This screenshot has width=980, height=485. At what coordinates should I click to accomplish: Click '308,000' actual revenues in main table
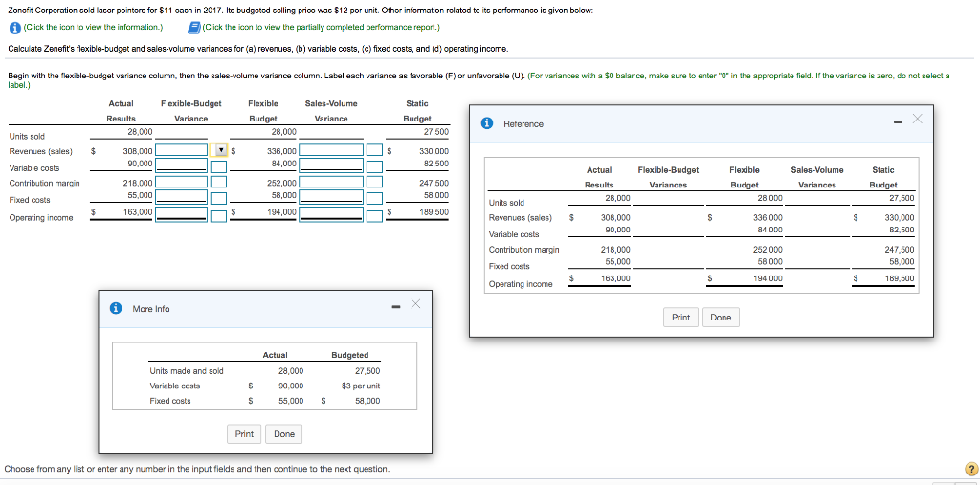pyautogui.click(x=138, y=151)
